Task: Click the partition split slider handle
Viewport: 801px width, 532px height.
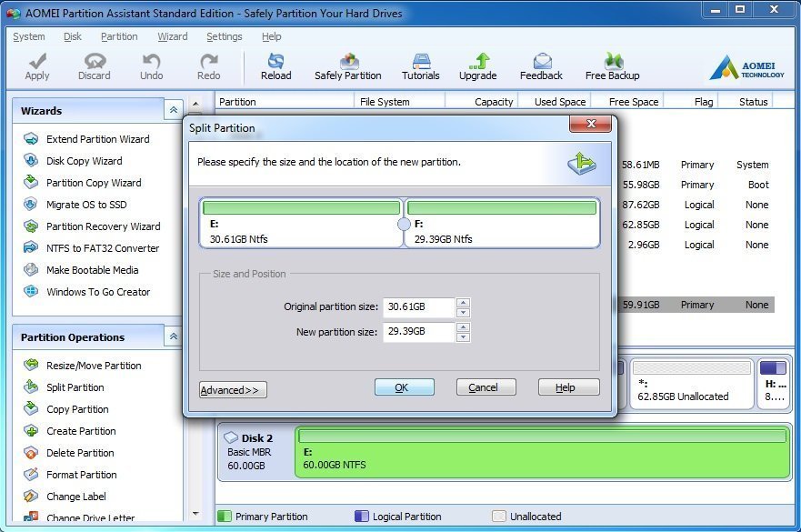Action: pyautogui.click(x=404, y=224)
